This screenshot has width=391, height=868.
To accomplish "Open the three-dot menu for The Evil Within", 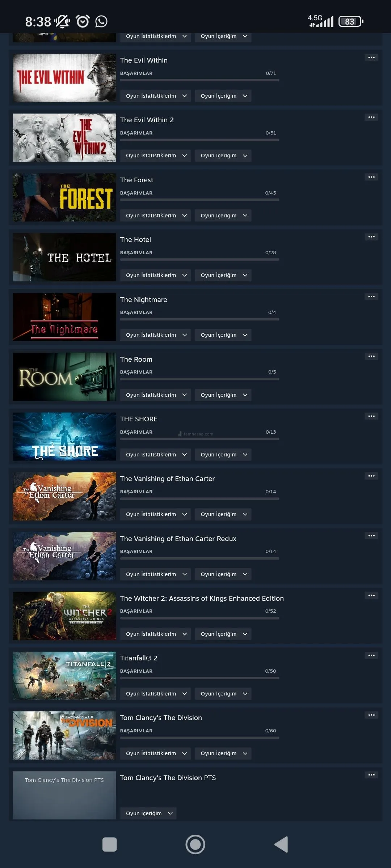I will (x=371, y=58).
